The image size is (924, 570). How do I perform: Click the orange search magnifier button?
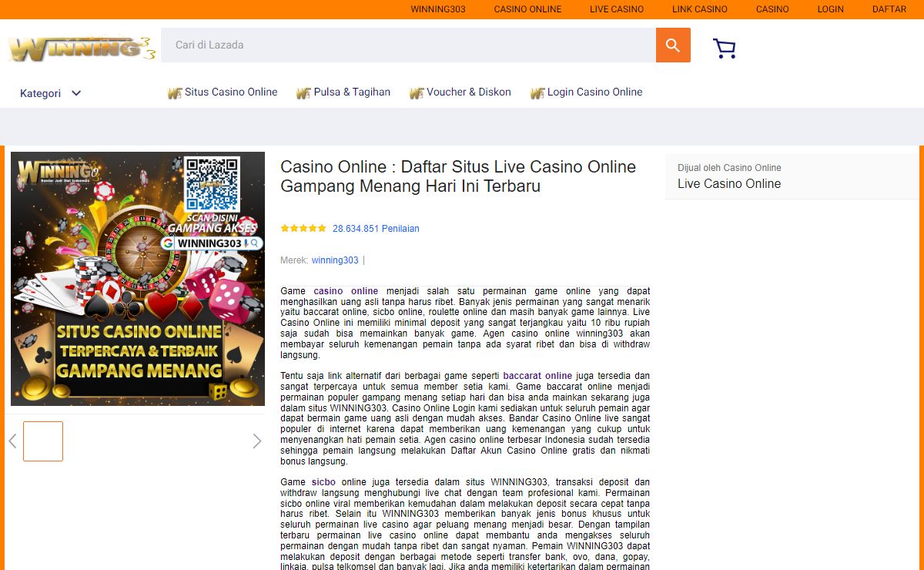tap(673, 45)
